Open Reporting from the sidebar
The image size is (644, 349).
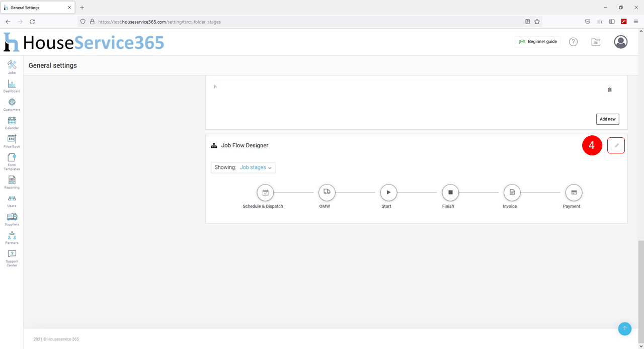pyautogui.click(x=12, y=181)
